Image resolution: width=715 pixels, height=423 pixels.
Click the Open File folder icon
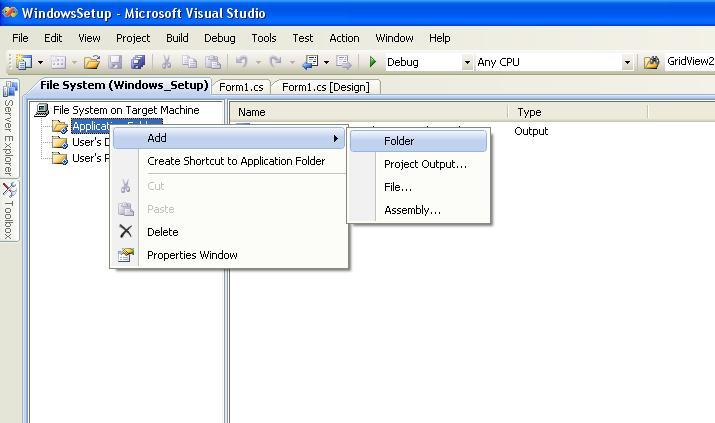coord(92,62)
